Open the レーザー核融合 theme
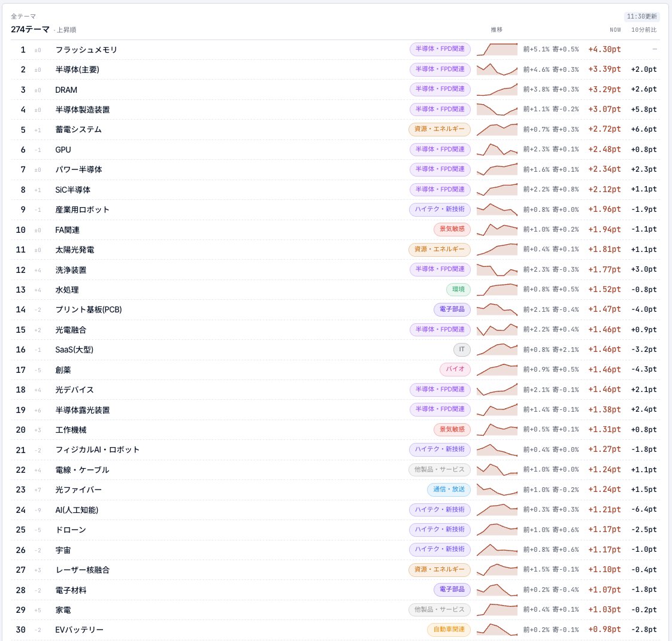This screenshot has width=672, height=641. point(82,570)
